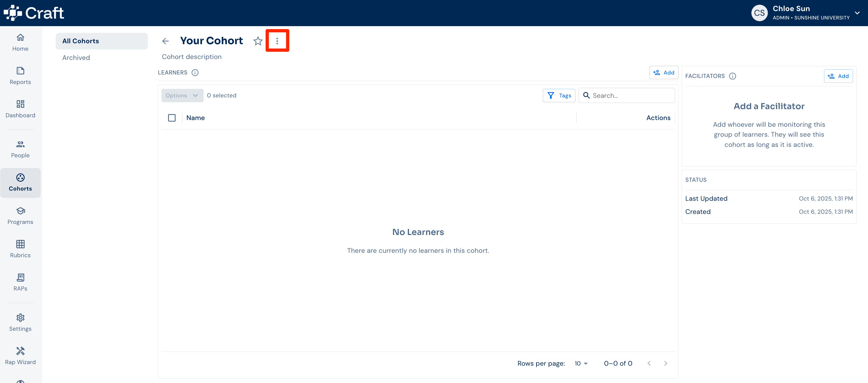Viewport: 868px width, 383px height.
Task: Tick the select-all checkbox beside Name
Action: [172, 118]
